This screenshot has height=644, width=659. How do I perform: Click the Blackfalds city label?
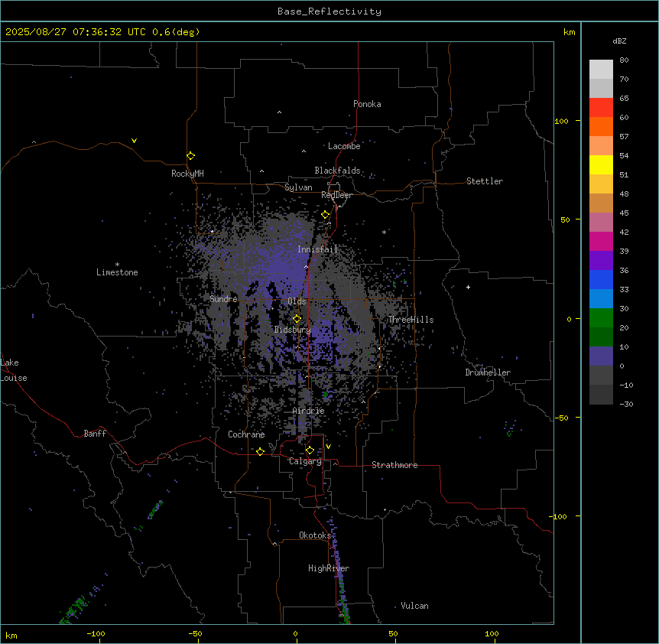(337, 171)
